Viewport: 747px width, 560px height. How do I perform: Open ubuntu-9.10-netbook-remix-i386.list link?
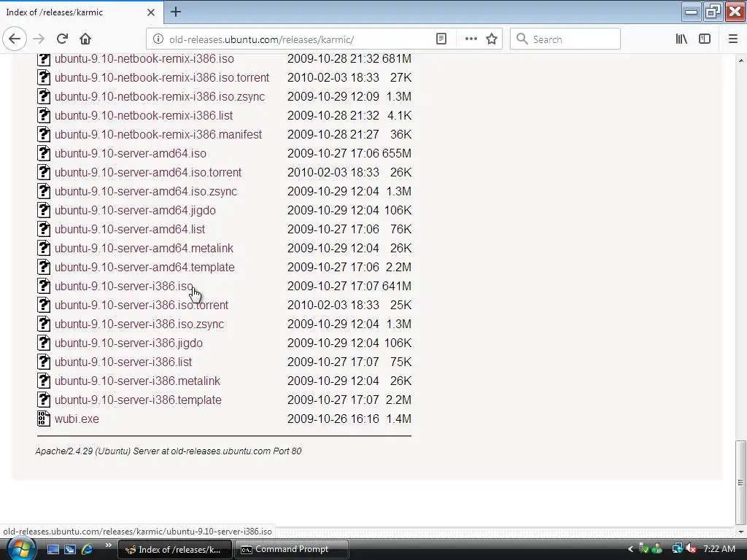(x=144, y=116)
